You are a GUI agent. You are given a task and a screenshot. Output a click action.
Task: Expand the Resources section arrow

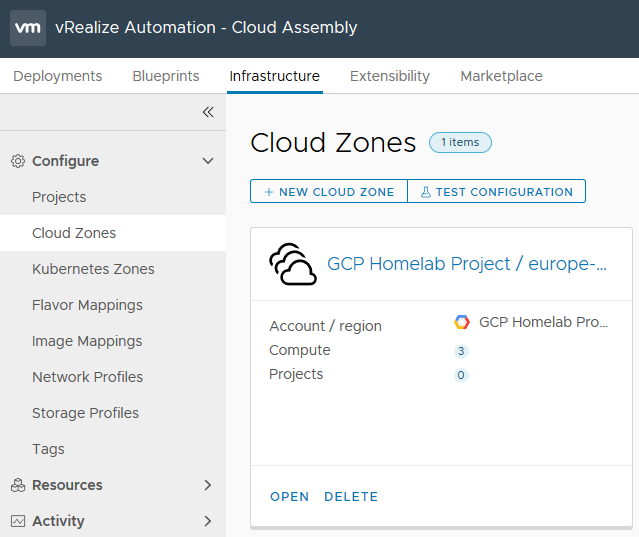(x=208, y=485)
